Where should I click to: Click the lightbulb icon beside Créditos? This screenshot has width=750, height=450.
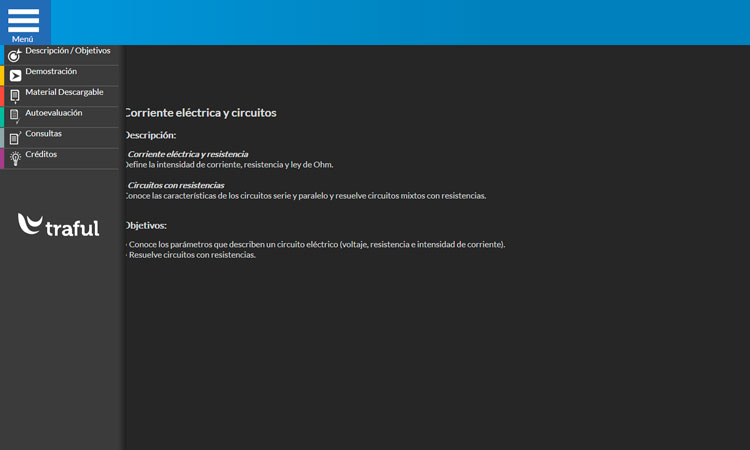click(15, 158)
